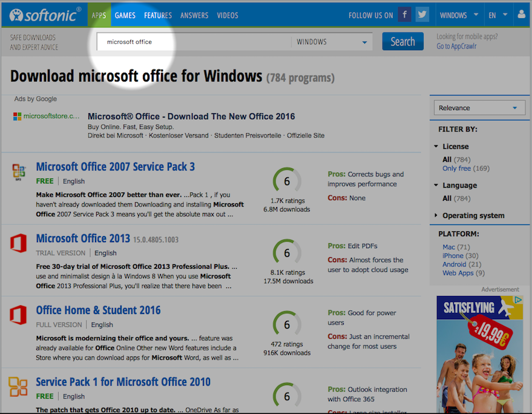Open the WINDOWS platform dropdown in the header

tap(459, 15)
